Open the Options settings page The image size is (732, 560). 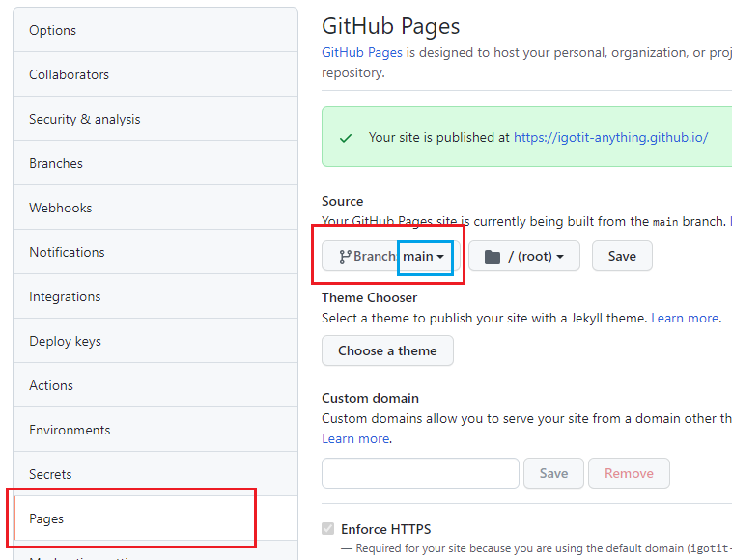155,30
